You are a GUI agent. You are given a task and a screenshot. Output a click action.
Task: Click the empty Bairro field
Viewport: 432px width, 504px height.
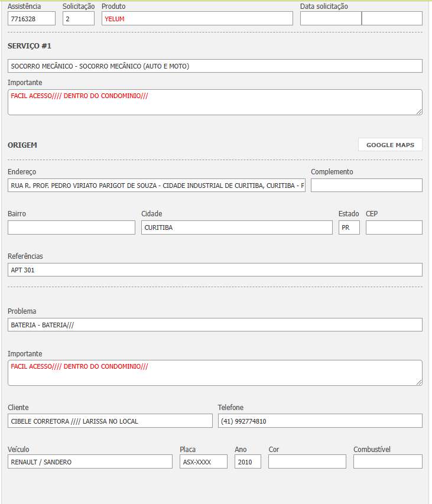click(x=72, y=227)
